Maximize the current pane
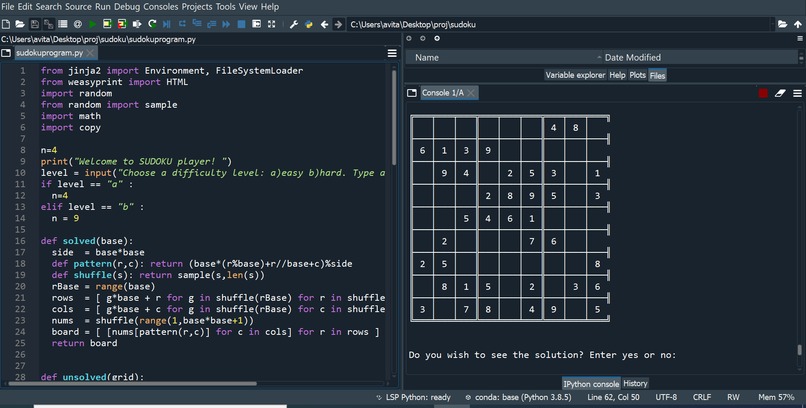The image size is (806, 408). tap(256, 24)
